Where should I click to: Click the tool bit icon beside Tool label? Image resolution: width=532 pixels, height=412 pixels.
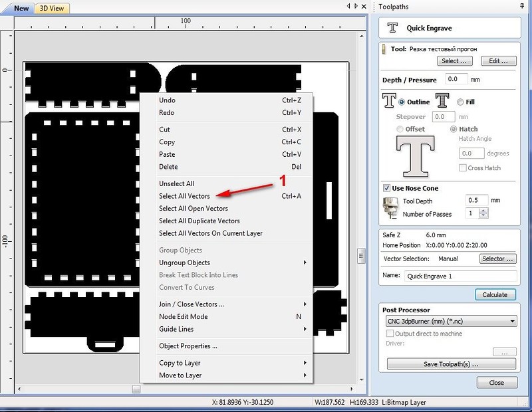(x=385, y=49)
